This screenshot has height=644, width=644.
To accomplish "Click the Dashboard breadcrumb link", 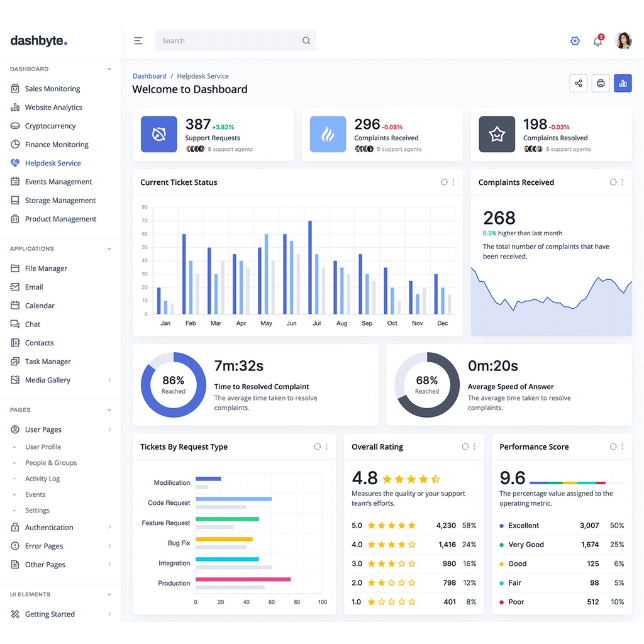I will [150, 76].
